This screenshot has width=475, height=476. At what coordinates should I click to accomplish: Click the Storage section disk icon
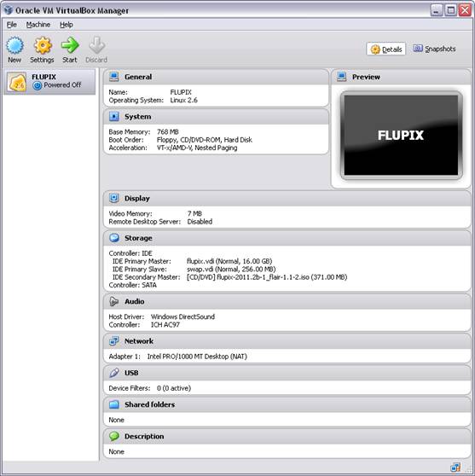click(113, 238)
